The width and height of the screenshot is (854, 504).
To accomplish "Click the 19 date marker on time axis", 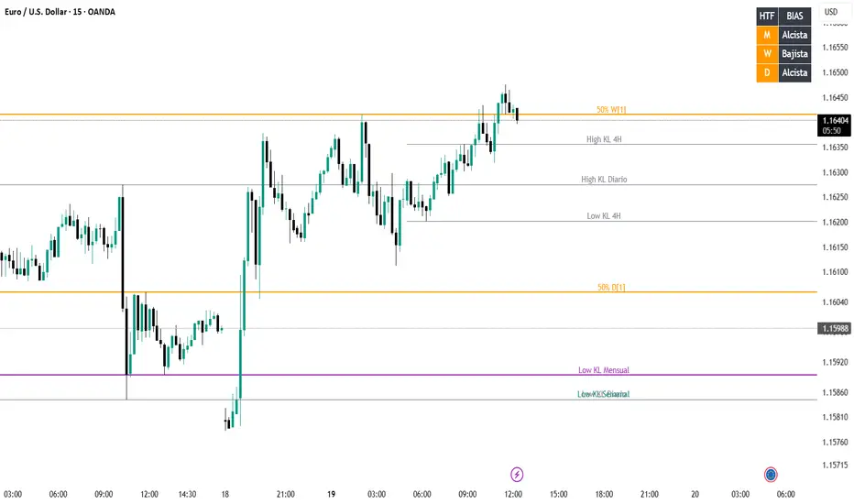I will click(332, 494).
